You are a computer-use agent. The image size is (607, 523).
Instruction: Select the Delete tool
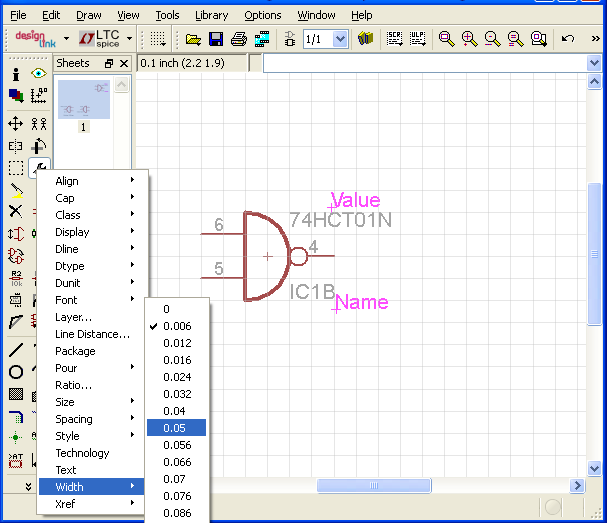(x=15, y=211)
